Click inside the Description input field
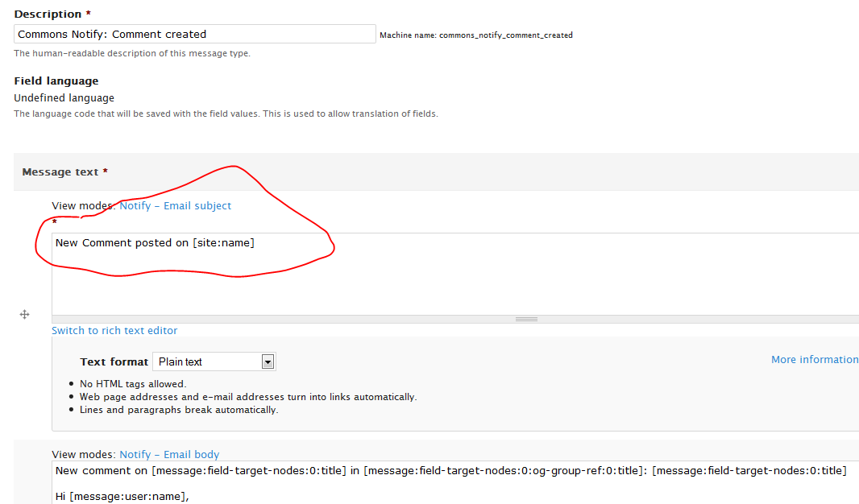859x504 pixels. tap(193, 34)
